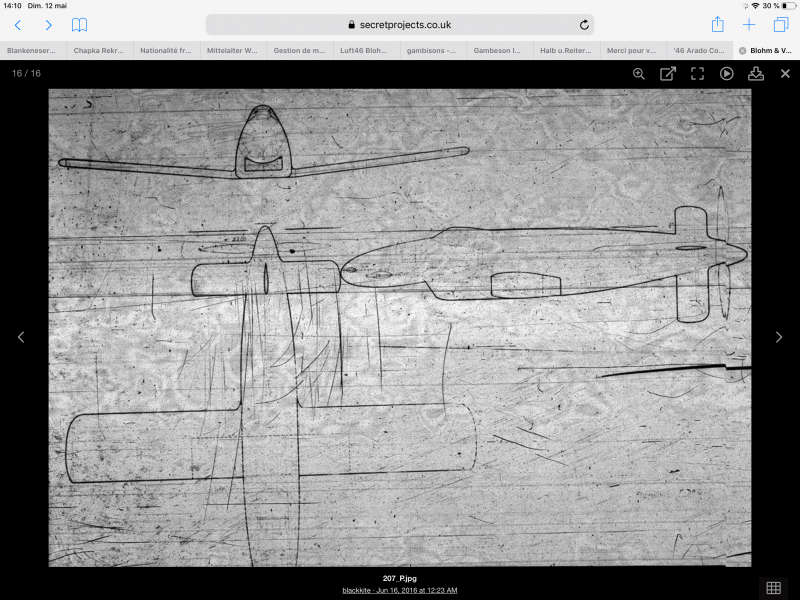Screen dimensions: 800x600
Task: Tap the secretprojects.co.uk address field
Action: [x=400, y=25]
